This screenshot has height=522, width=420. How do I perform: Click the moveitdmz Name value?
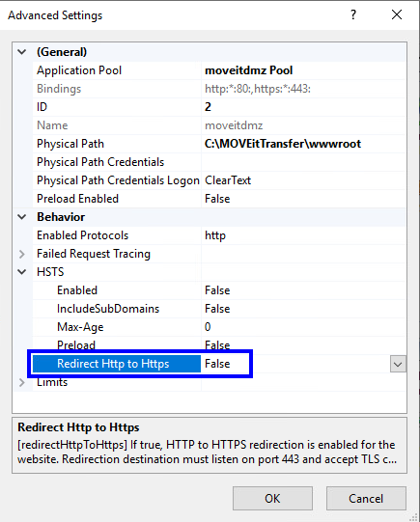(234, 125)
